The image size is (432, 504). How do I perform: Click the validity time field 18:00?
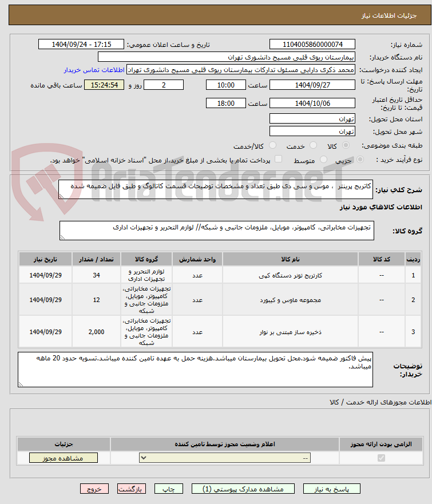[225, 103]
